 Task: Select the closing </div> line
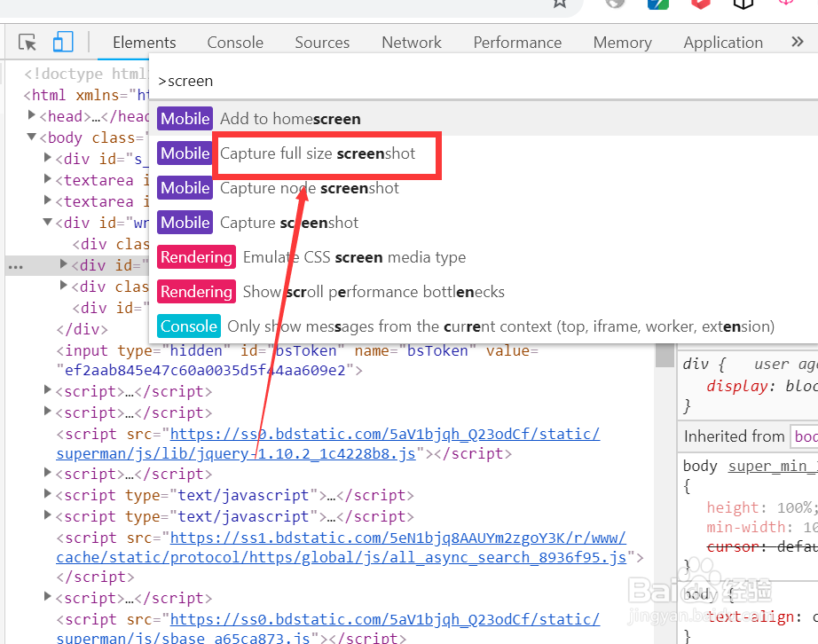pyautogui.click(x=82, y=329)
